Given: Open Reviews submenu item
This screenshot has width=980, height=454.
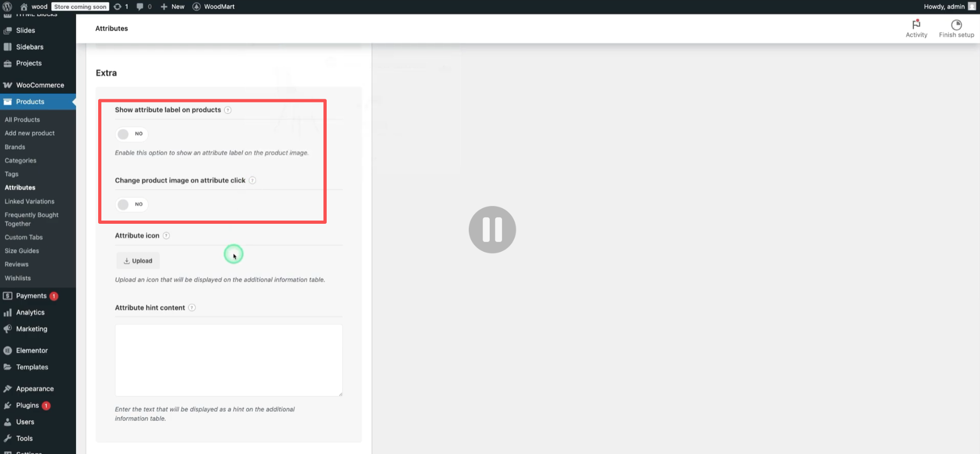Looking at the screenshot, I should click(17, 265).
